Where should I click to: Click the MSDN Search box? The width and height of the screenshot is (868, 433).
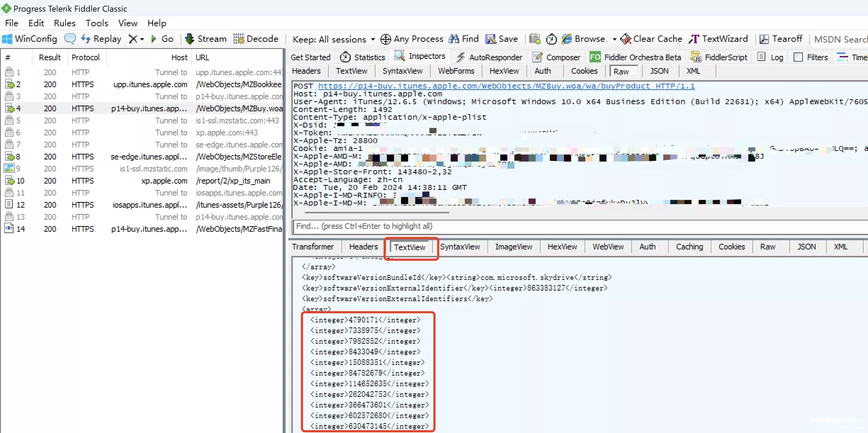tap(840, 39)
